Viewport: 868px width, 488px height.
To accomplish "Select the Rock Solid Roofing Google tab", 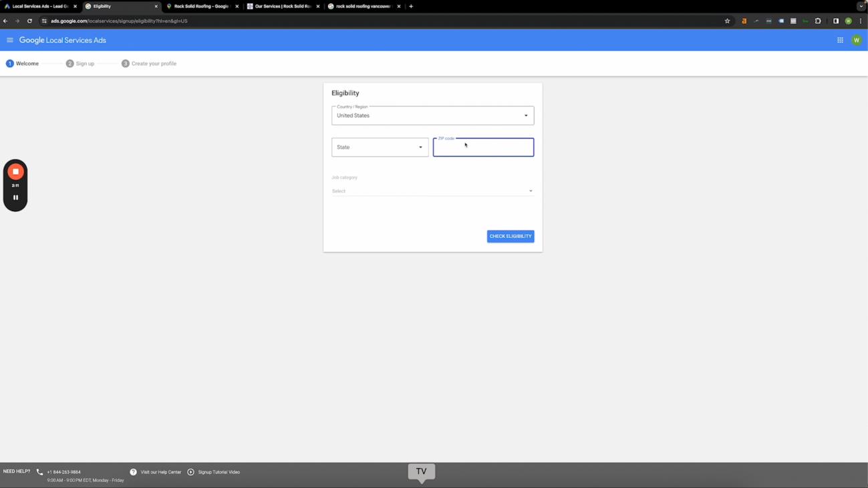I will pyautogui.click(x=202, y=6).
